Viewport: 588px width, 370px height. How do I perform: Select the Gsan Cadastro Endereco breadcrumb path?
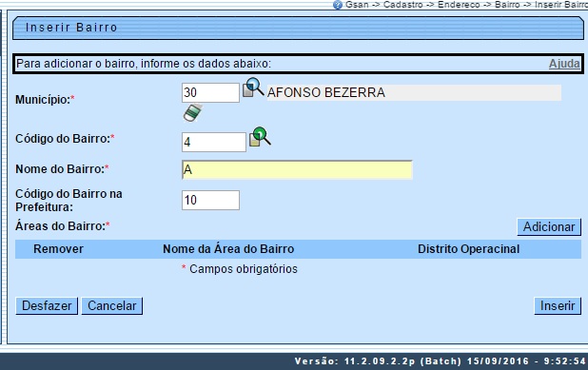466,5
